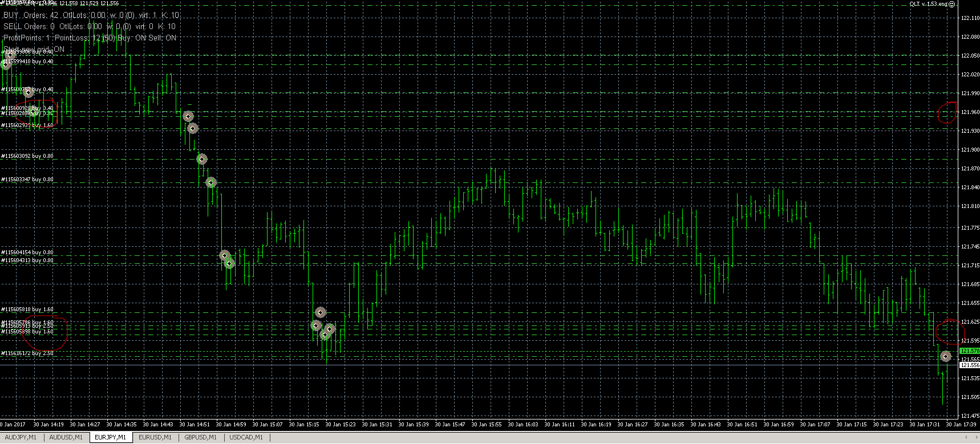Viewport: 980px width, 444px height.
Task: Click trade marker on order #115599410 line
Action: point(6,64)
